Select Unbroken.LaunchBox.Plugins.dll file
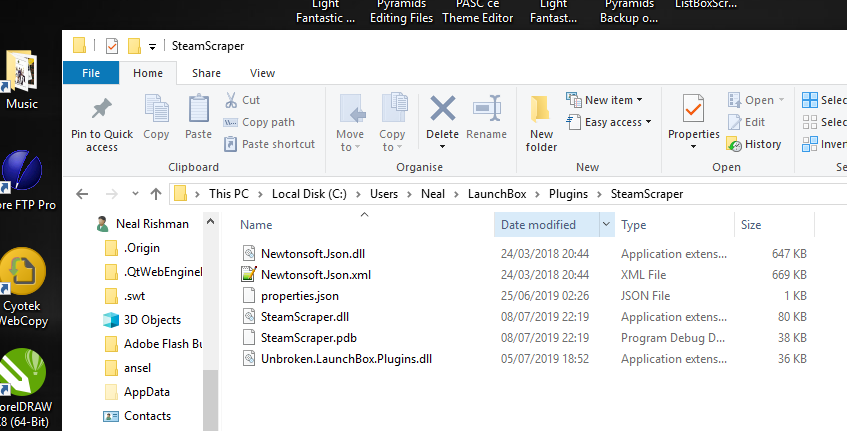Screen dimensions: 847x431 346,359
